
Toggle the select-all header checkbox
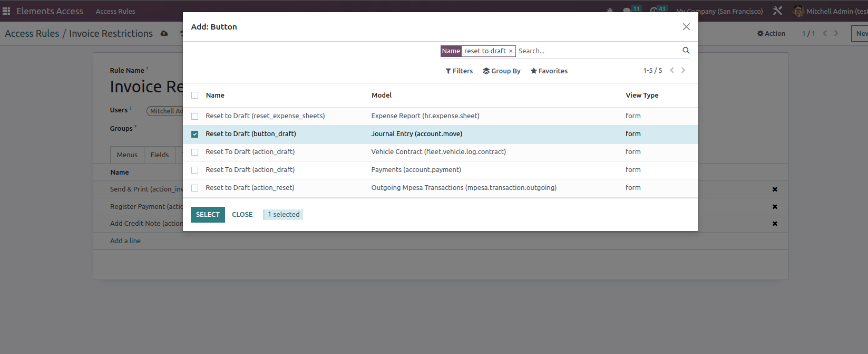(x=195, y=95)
